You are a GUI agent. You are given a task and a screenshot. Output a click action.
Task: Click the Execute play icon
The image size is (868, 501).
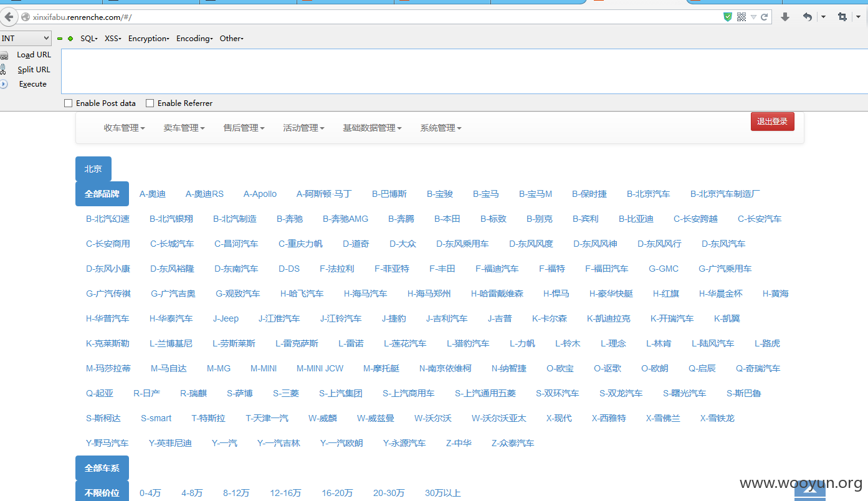coord(4,84)
